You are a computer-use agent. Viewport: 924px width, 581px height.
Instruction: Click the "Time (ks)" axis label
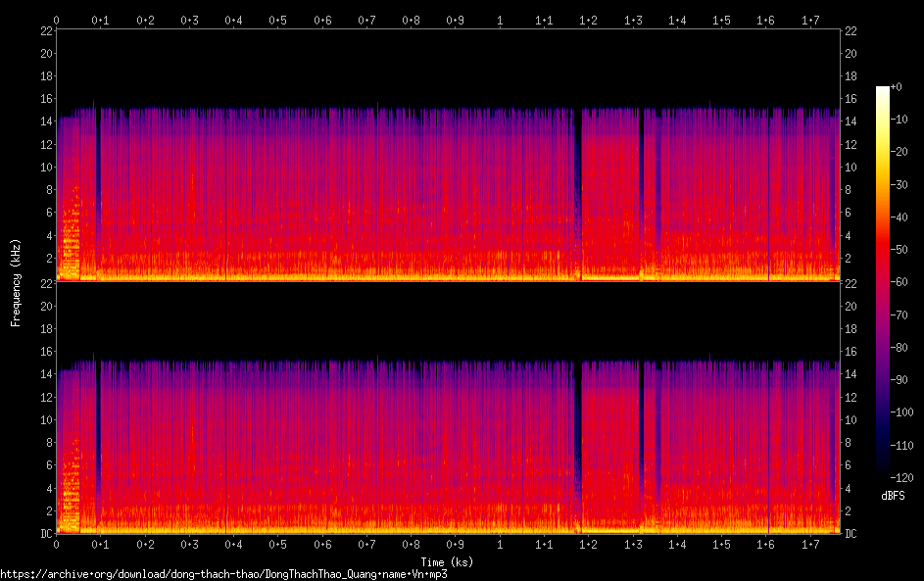click(447, 562)
